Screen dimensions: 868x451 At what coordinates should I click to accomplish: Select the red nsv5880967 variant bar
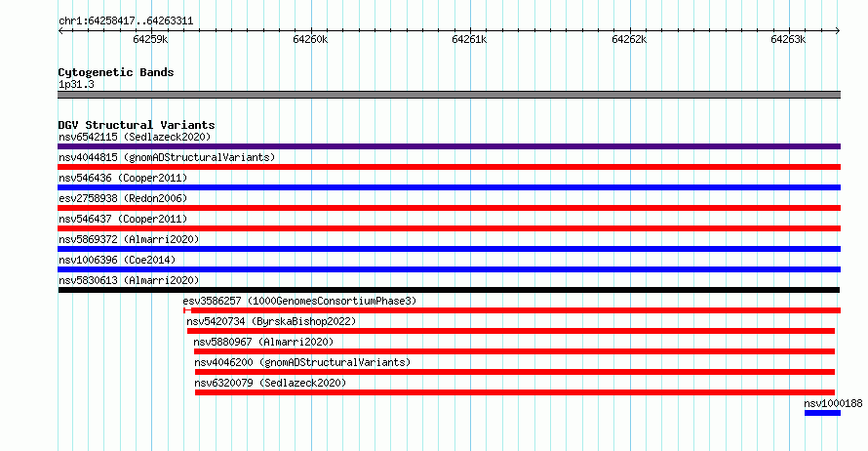[514, 351]
